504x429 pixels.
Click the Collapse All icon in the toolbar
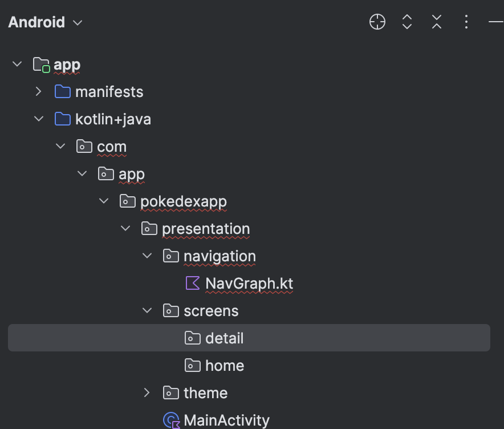click(x=437, y=22)
